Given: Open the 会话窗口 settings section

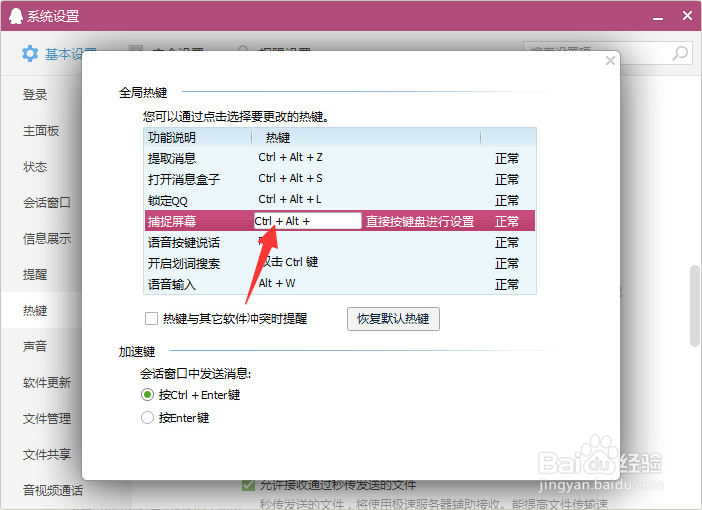Looking at the screenshot, I should coord(47,202).
